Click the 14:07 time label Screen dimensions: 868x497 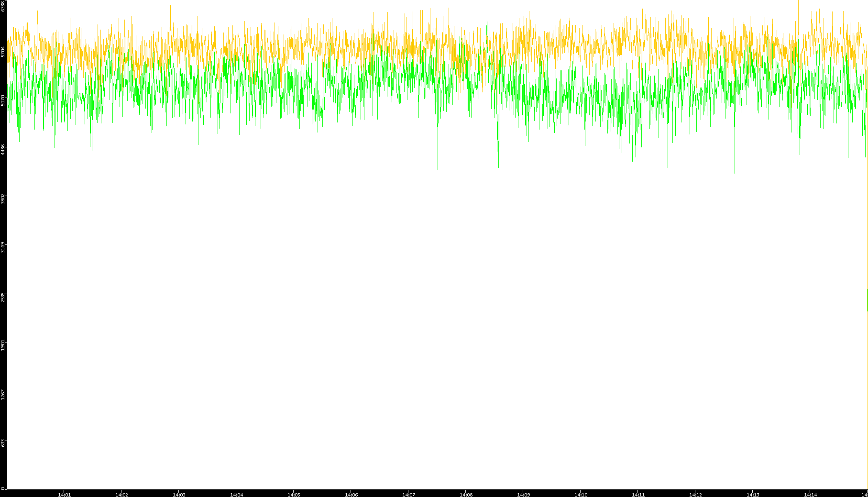point(408,495)
